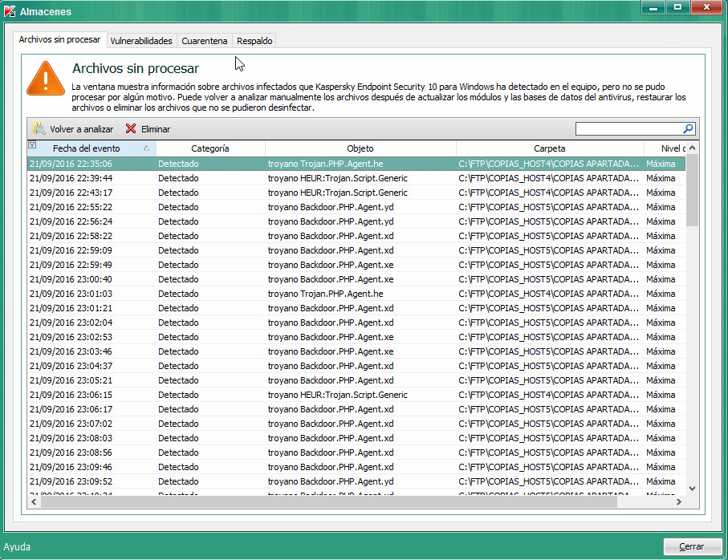Click the Volver a analizar rescan icon
Screen dimensions: 728x560
(39, 129)
